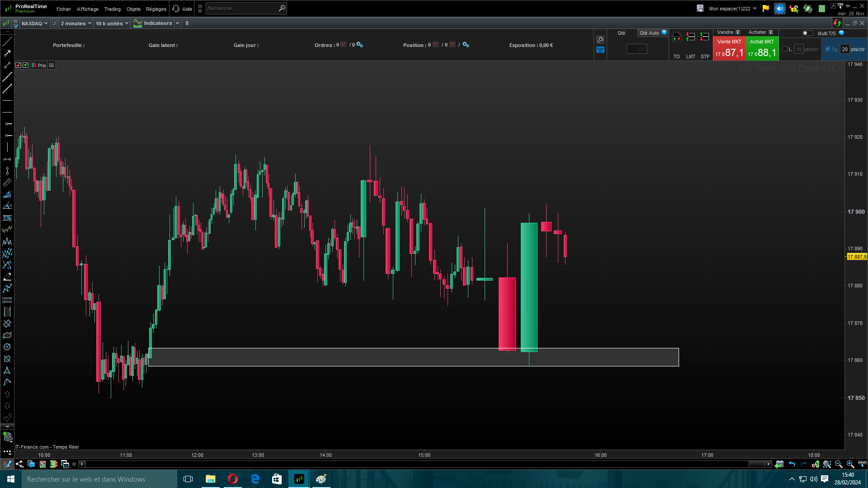
Task: Click the Achat MKT buy button
Action: 762,49
